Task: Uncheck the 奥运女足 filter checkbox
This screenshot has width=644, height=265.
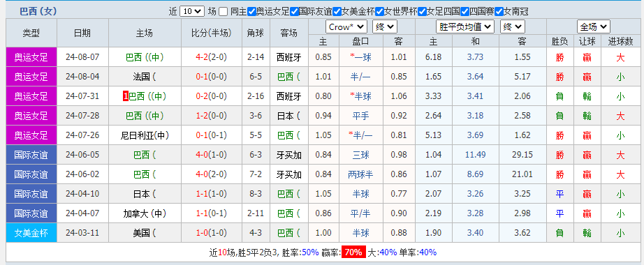Action: pyautogui.click(x=251, y=12)
